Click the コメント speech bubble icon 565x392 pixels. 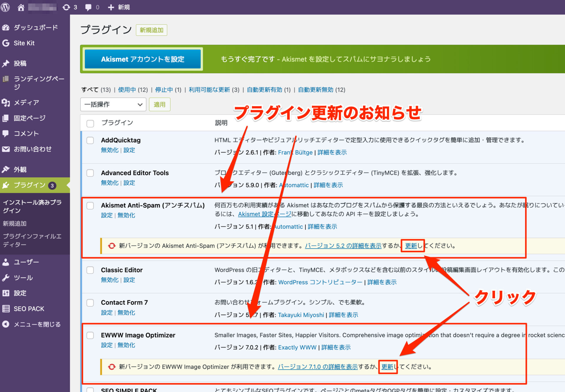click(6, 134)
